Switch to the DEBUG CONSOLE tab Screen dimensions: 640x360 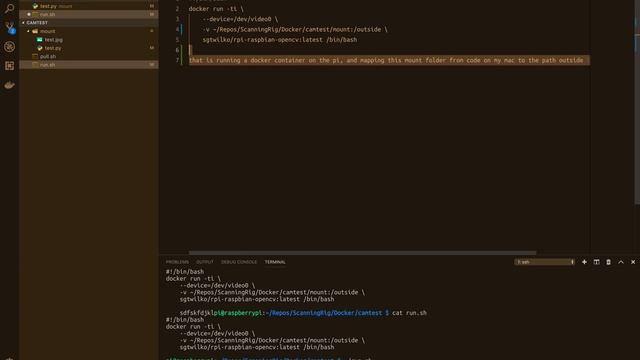click(239, 262)
